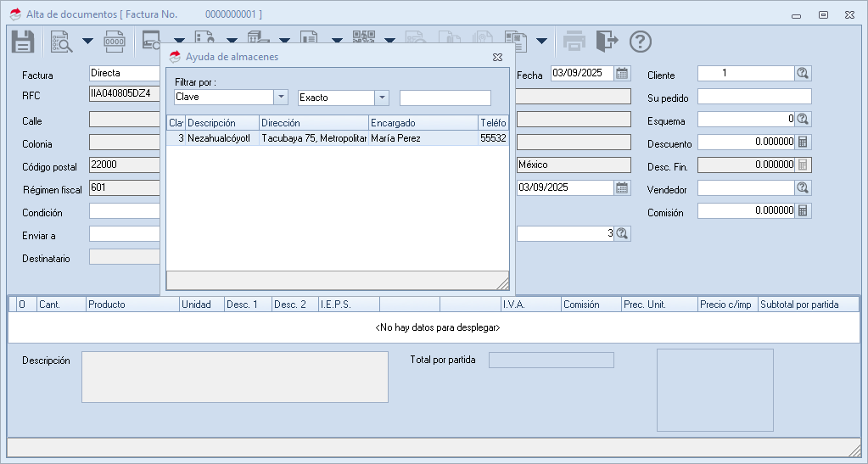
Task: Click the Vendedor lookup search icon
Action: click(x=803, y=188)
